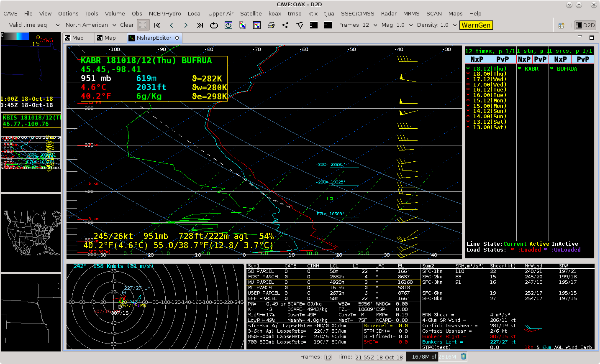Open the Satellite menu
This screenshot has width=600, height=364.
[251, 13]
